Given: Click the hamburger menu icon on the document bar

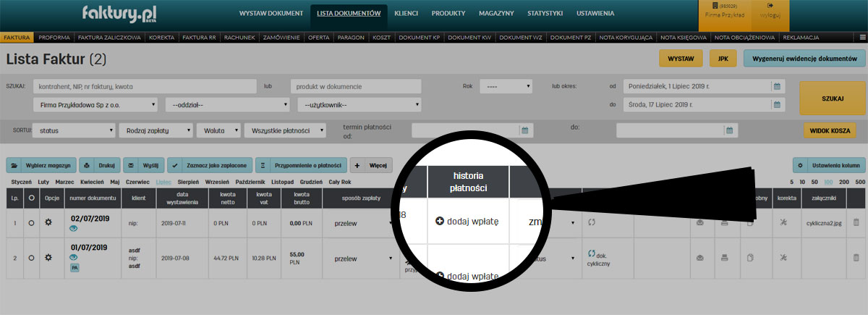Looking at the screenshot, I should pyautogui.click(x=861, y=37).
